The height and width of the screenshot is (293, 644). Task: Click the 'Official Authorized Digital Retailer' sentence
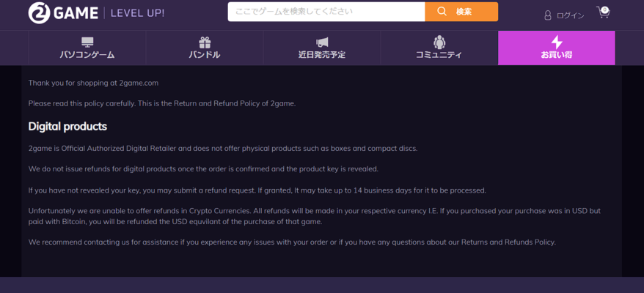tap(223, 149)
